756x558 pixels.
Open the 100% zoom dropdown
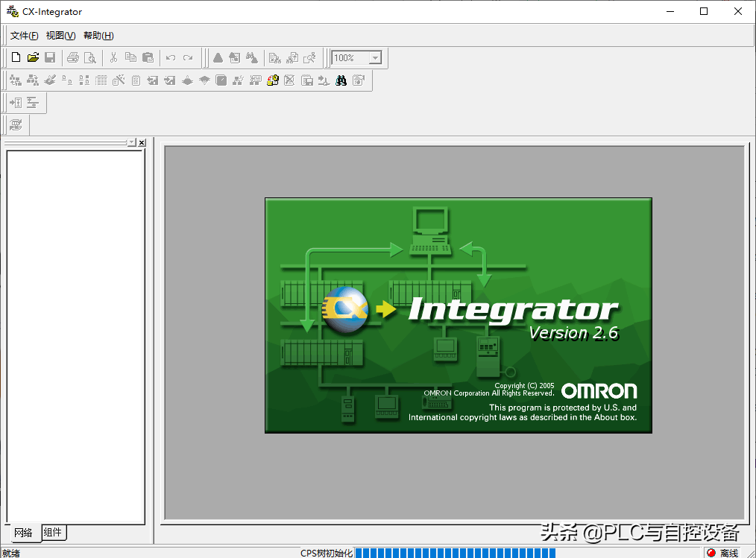[x=375, y=58]
